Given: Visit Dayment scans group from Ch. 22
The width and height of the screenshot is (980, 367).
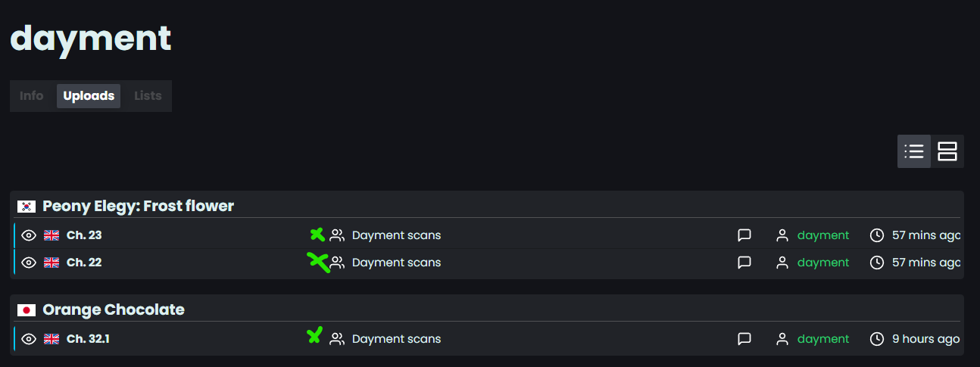Looking at the screenshot, I should coord(396,263).
